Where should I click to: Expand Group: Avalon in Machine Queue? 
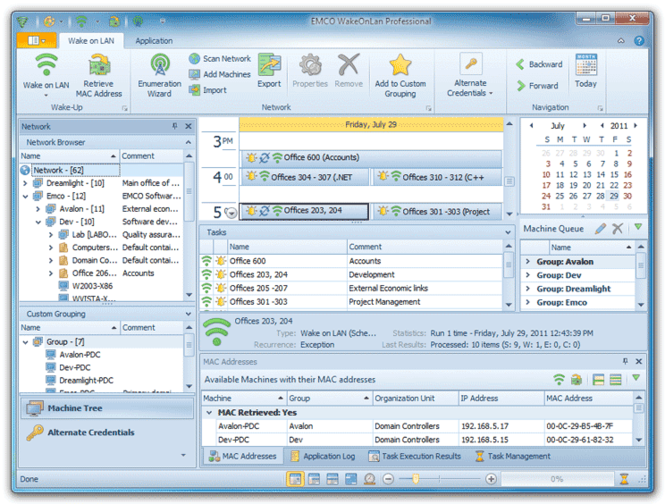[528, 261]
